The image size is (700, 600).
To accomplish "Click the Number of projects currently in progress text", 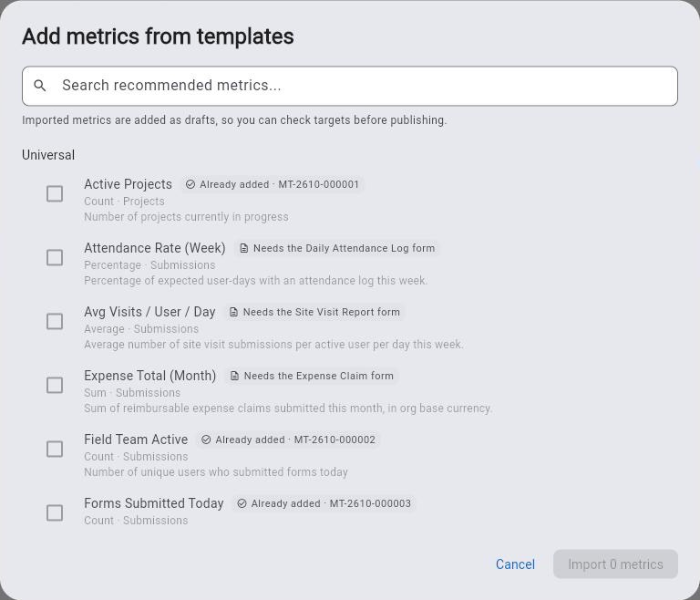I will click(186, 217).
